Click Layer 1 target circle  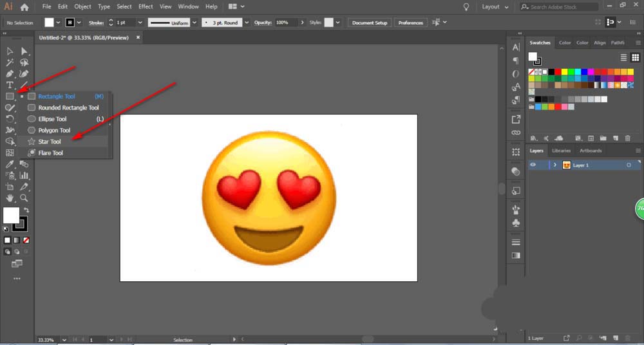[629, 165]
